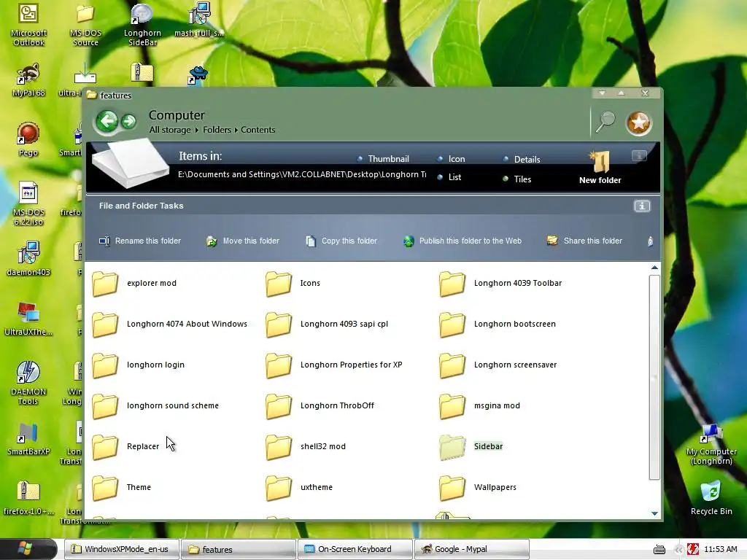Click the system clock 11:53 AM
Viewport: 747px width, 560px height.
tap(720, 549)
